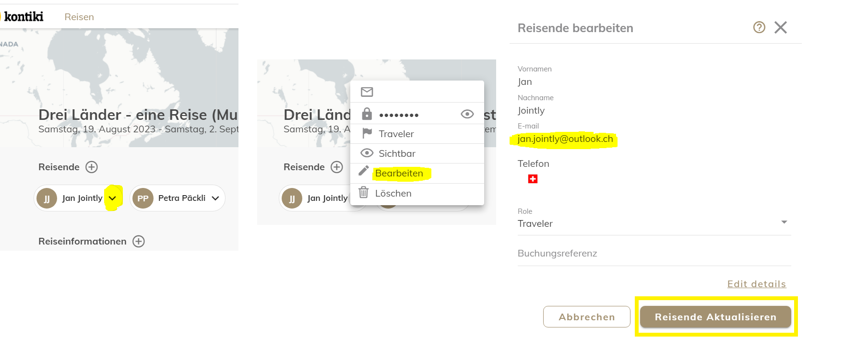Click the lock password icon
The height and width of the screenshot is (350, 868).
367,114
